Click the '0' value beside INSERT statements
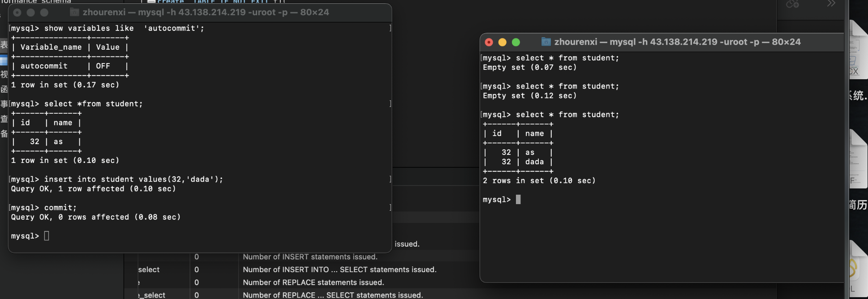The width and height of the screenshot is (868, 299). click(x=197, y=257)
